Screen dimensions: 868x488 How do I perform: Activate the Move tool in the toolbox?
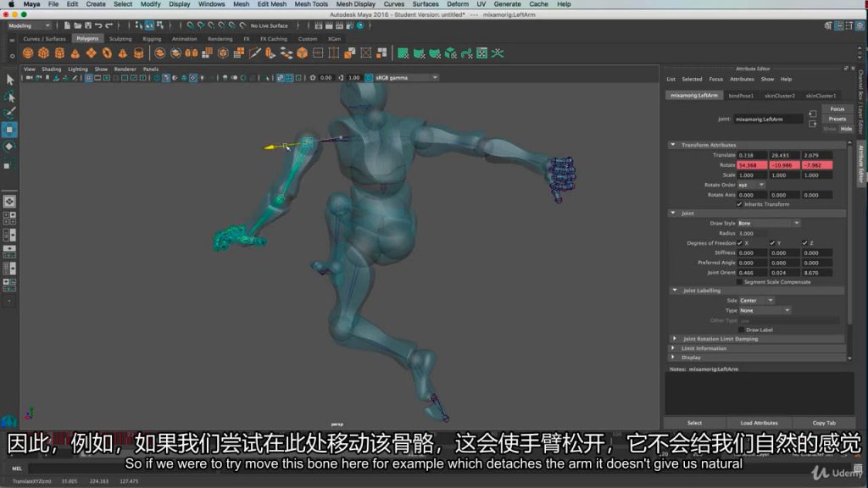[9, 130]
